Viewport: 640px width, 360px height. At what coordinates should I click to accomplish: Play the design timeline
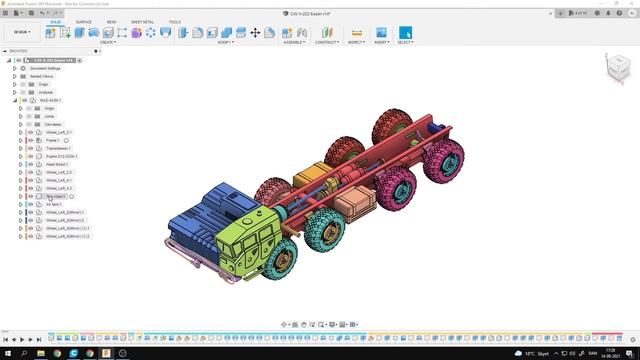(22, 339)
